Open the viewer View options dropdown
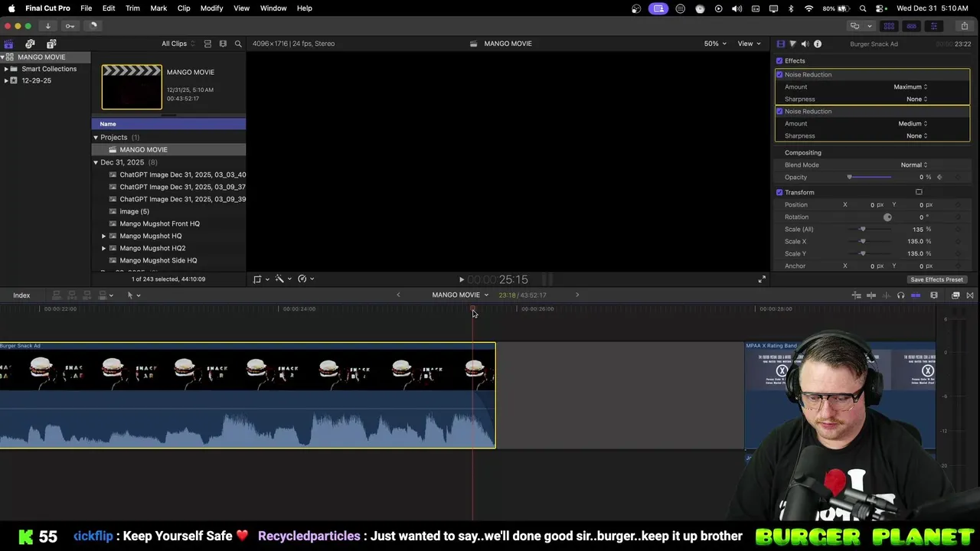Viewport: 980px width, 551px height. tap(749, 44)
